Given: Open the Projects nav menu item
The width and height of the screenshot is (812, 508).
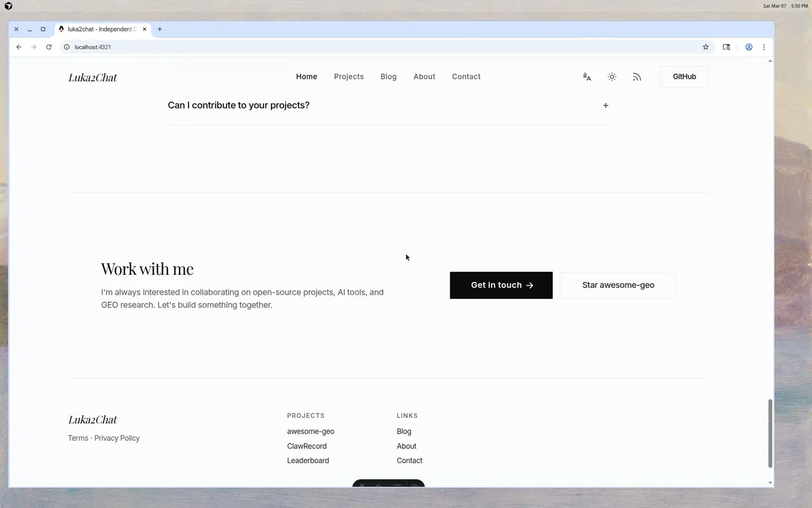Looking at the screenshot, I should coord(349,77).
